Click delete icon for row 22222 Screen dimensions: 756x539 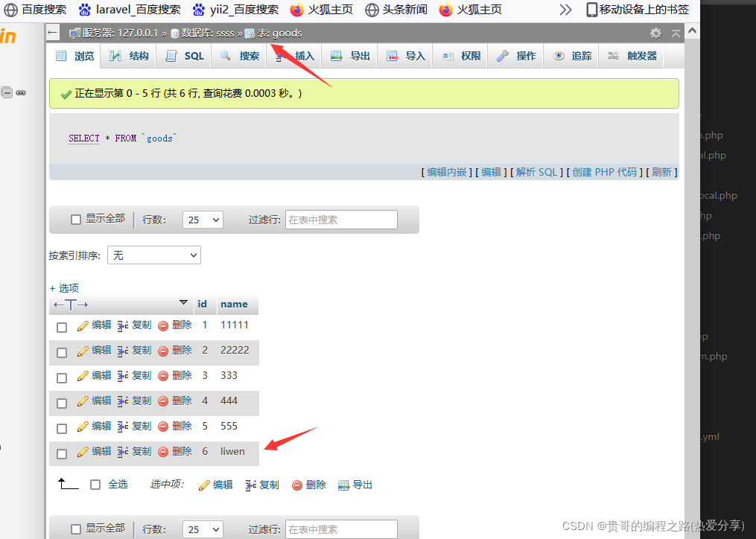click(163, 351)
